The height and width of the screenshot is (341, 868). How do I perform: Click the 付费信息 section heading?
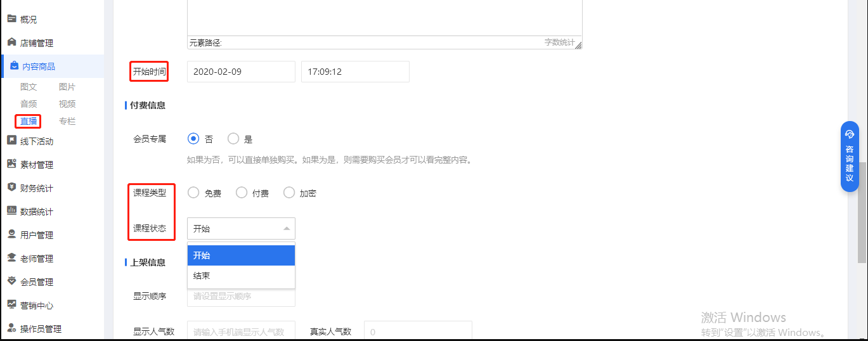point(148,105)
